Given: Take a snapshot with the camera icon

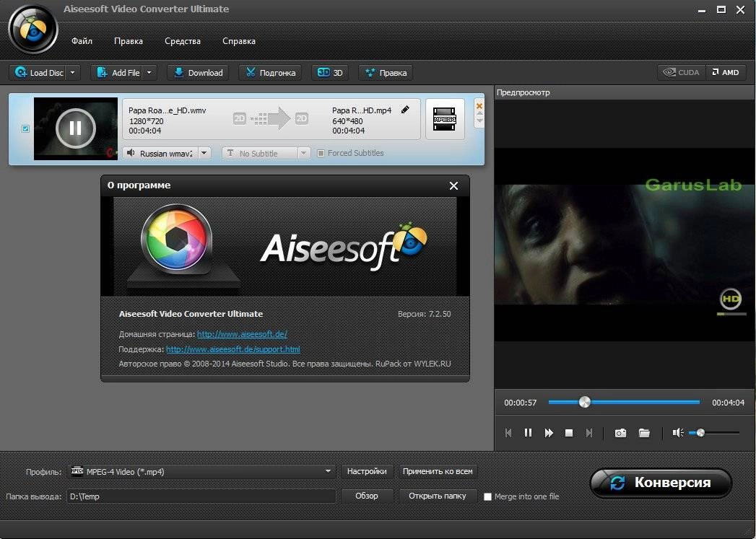Looking at the screenshot, I should click(x=620, y=432).
